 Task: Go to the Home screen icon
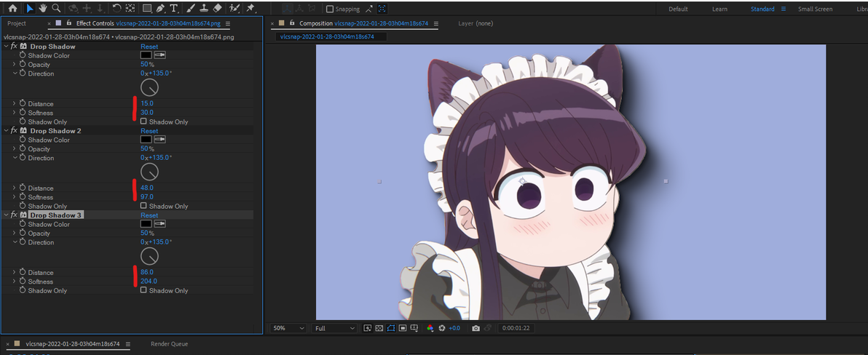coord(12,8)
